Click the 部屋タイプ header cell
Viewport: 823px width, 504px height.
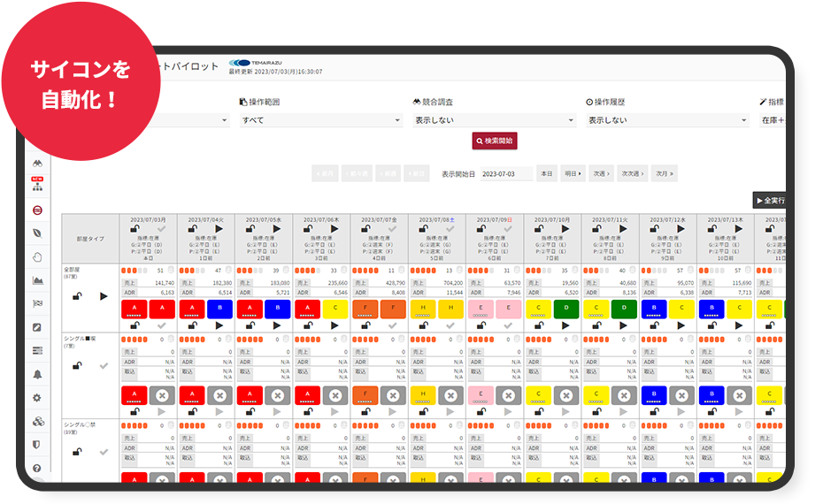pyautogui.click(x=90, y=239)
